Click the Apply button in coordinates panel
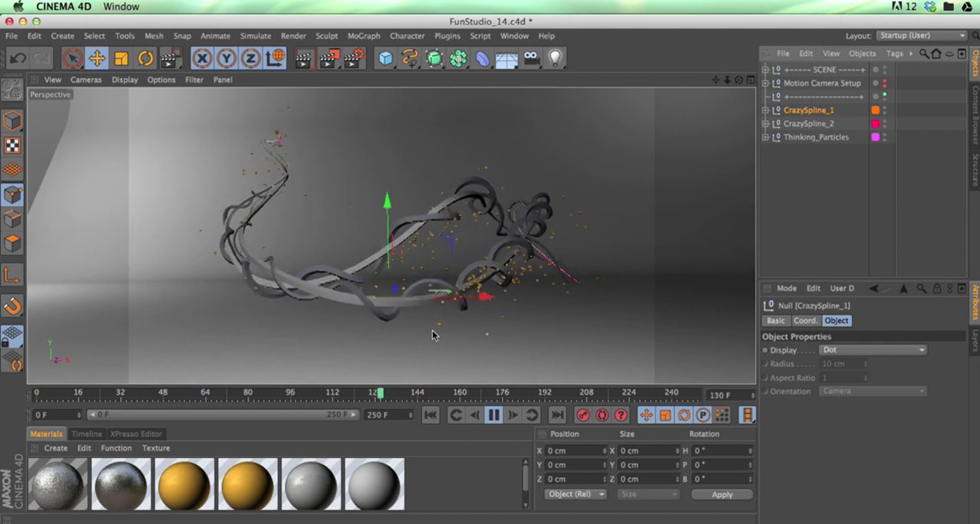 pos(722,494)
